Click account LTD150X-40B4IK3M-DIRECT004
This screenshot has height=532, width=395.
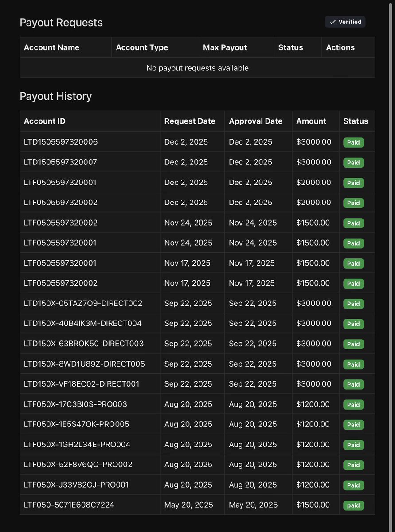(x=83, y=323)
